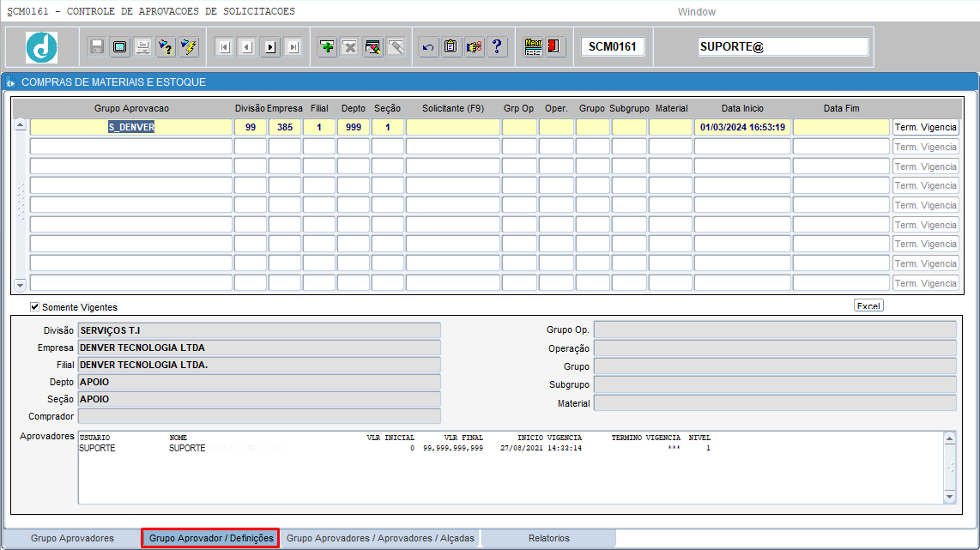Image resolution: width=980 pixels, height=550 pixels.
Task: Click the Filial field DENVER TECNOLOGIA LTDA.
Action: pos(259,365)
